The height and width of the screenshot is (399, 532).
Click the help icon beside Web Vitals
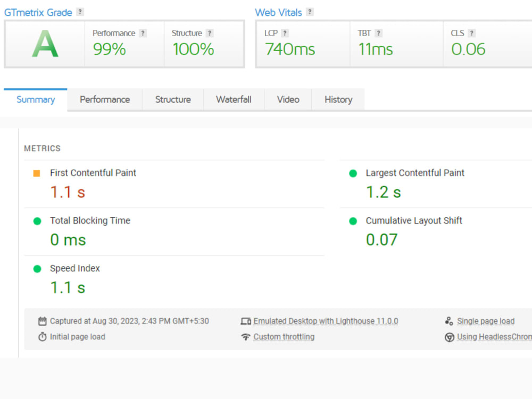pyautogui.click(x=310, y=12)
